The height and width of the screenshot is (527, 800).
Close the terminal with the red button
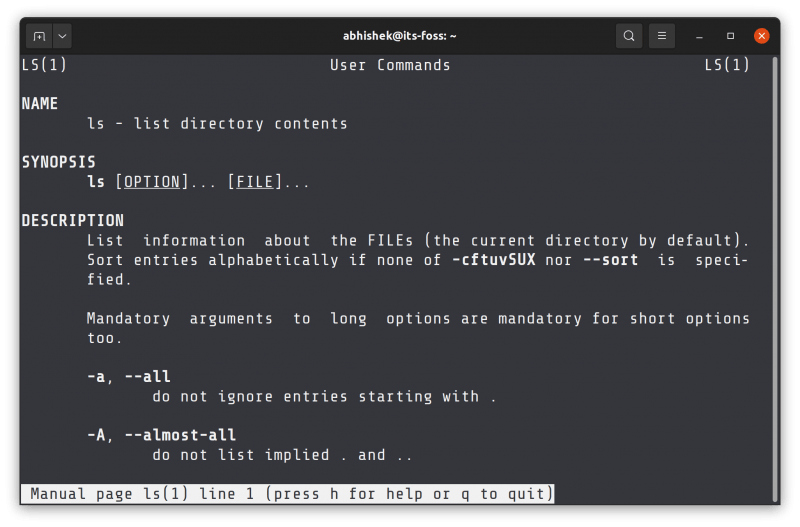click(x=762, y=36)
